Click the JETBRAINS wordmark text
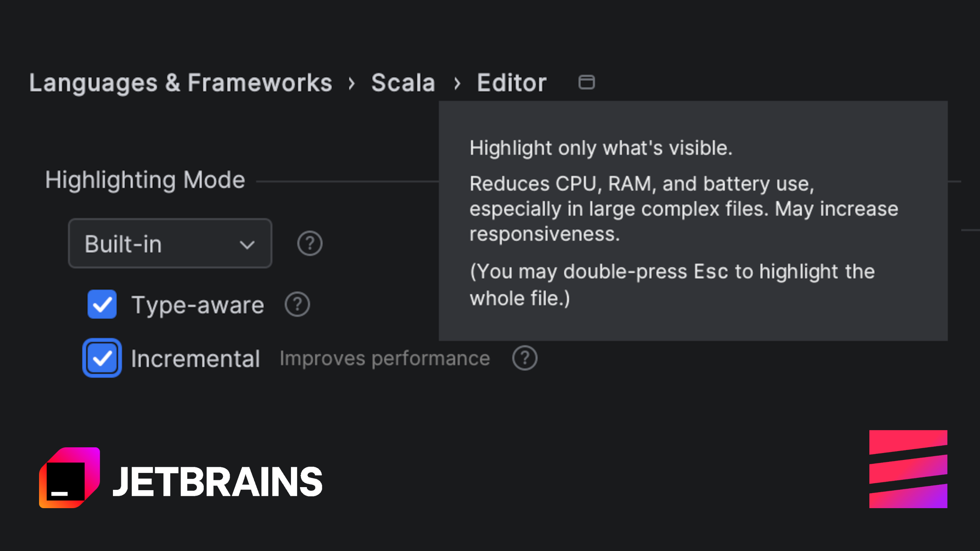980x551 pixels. click(217, 481)
